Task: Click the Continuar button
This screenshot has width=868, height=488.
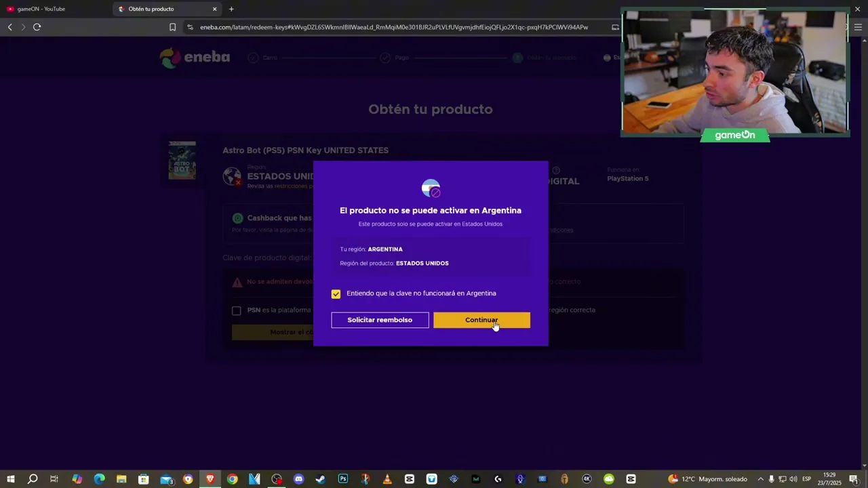Action: [x=481, y=320]
